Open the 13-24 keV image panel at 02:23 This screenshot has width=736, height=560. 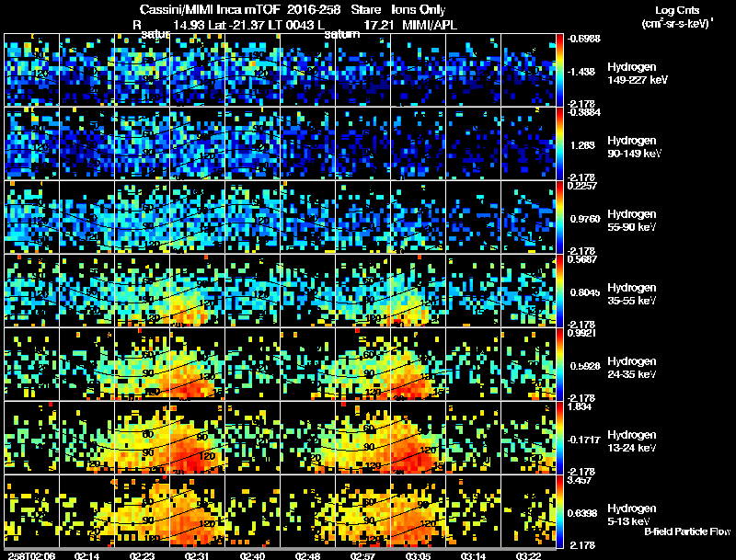143,438
